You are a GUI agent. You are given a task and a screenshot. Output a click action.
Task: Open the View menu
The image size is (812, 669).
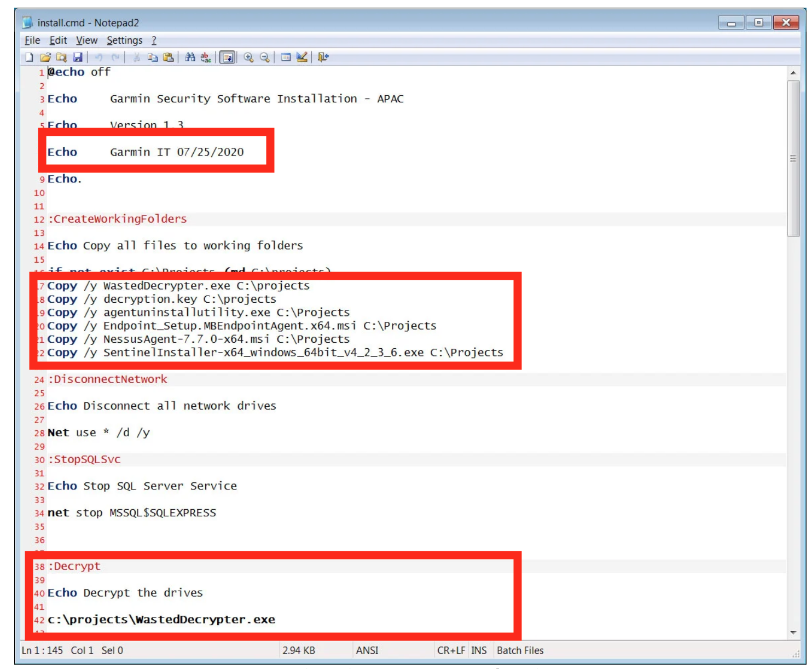tap(86, 41)
